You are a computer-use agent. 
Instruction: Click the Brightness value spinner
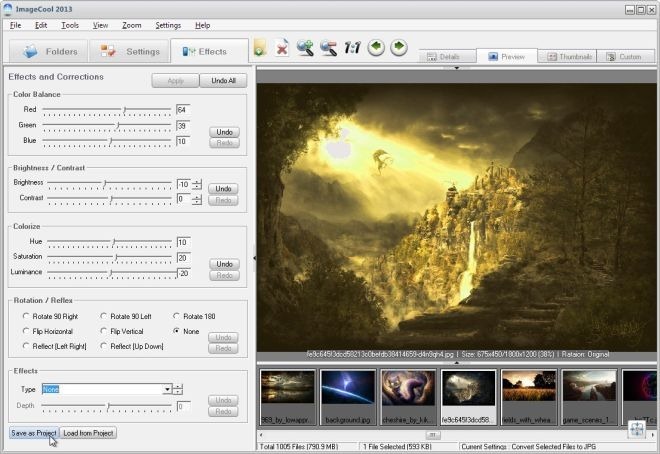197,184
